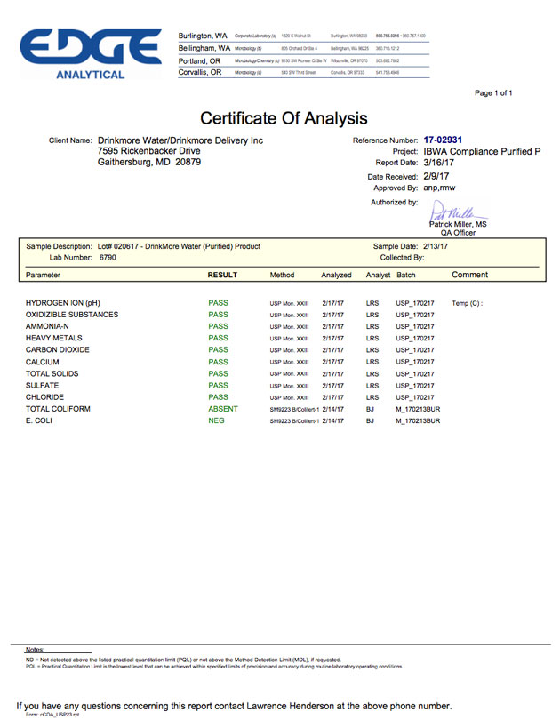Click PASS result for HYDROGEN ION

coord(219,303)
